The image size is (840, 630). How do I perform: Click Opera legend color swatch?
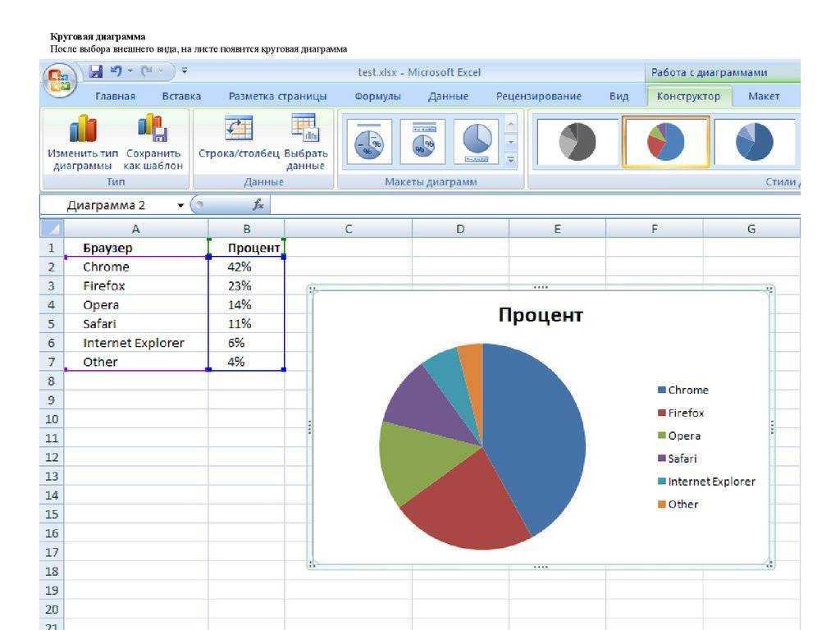click(x=662, y=436)
